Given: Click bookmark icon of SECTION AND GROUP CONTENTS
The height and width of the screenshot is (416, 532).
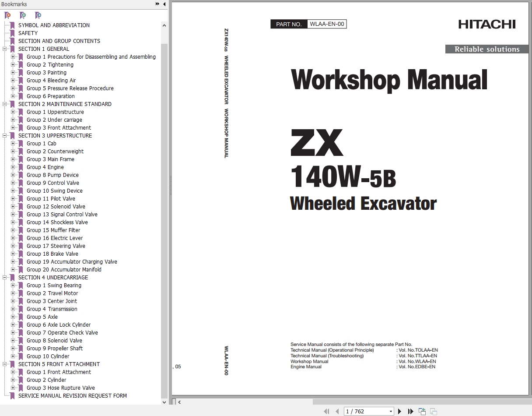Looking at the screenshot, I should click(12, 41).
